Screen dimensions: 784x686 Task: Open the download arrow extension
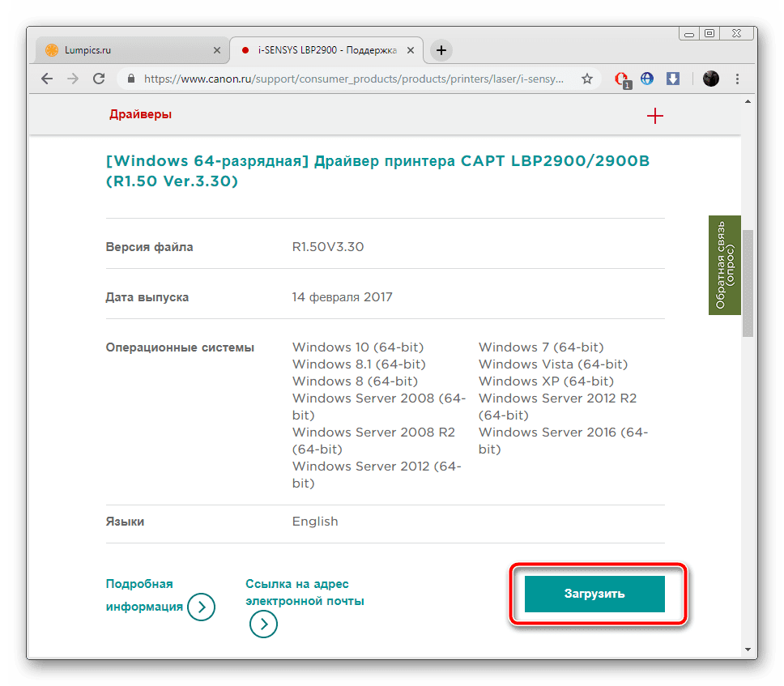pos(673,79)
